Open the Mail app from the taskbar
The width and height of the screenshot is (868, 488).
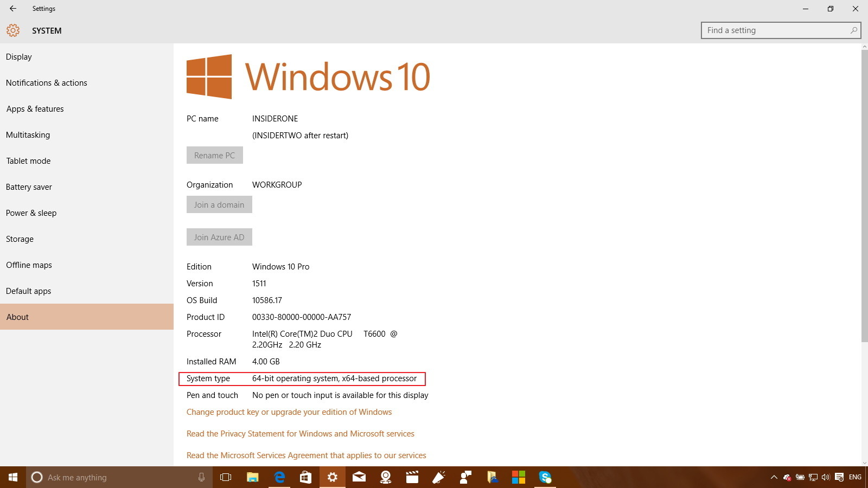[359, 477]
